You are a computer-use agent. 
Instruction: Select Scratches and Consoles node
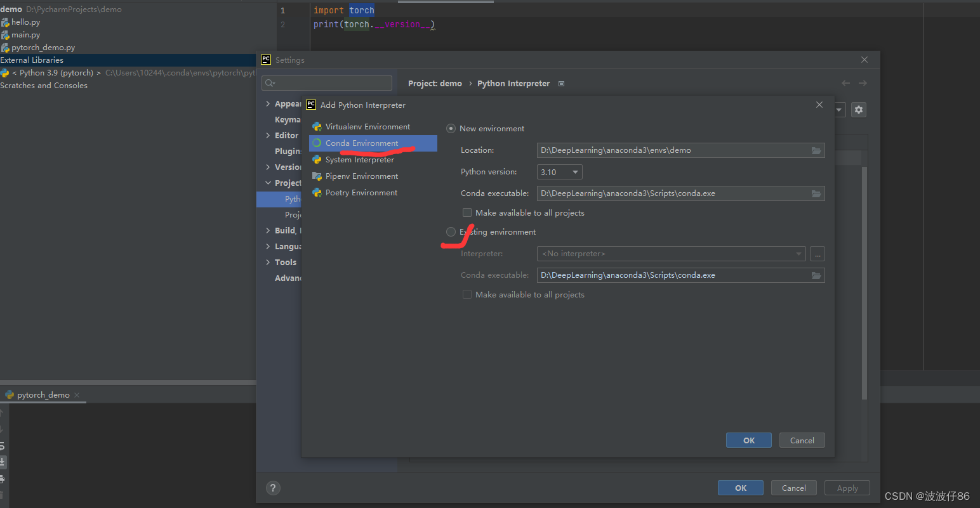click(x=44, y=86)
